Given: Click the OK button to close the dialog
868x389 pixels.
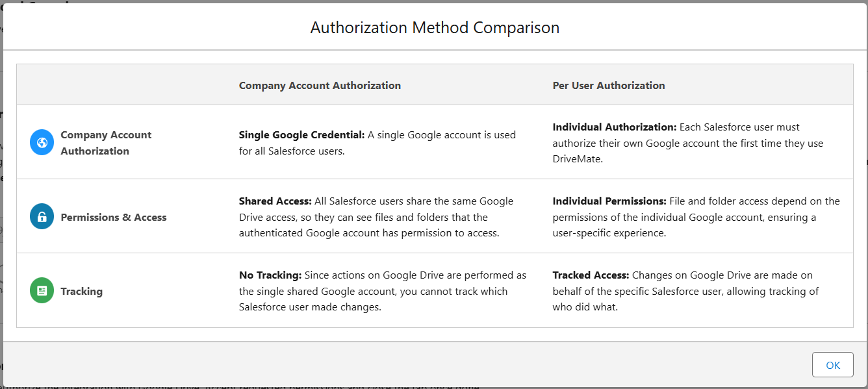Looking at the screenshot, I should (832, 364).
